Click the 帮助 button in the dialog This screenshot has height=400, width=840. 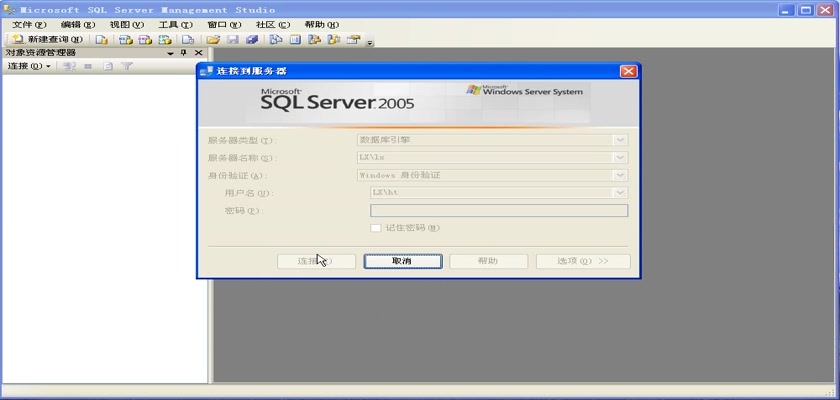[489, 261]
